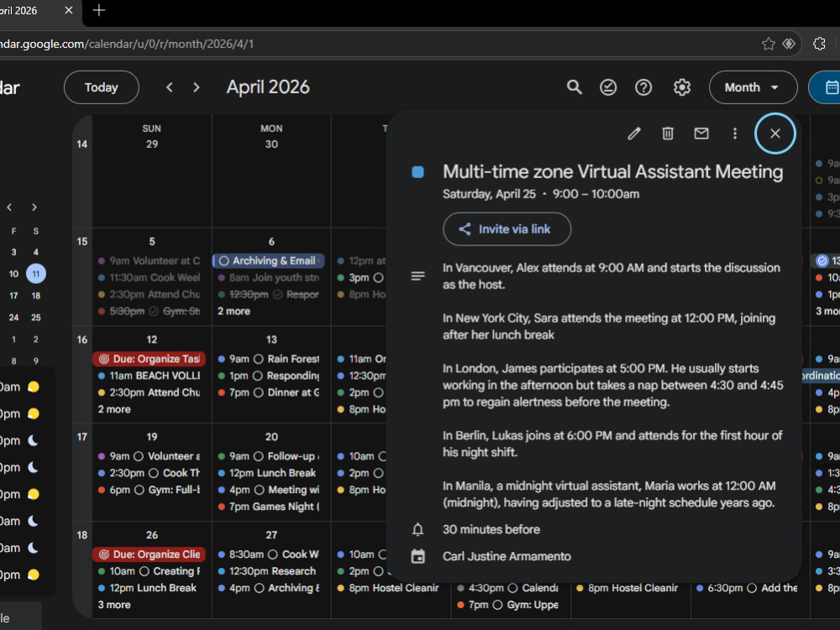Open browser extensions puzzle icon
This screenshot has height=630, width=840.
(x=819, y=44)
